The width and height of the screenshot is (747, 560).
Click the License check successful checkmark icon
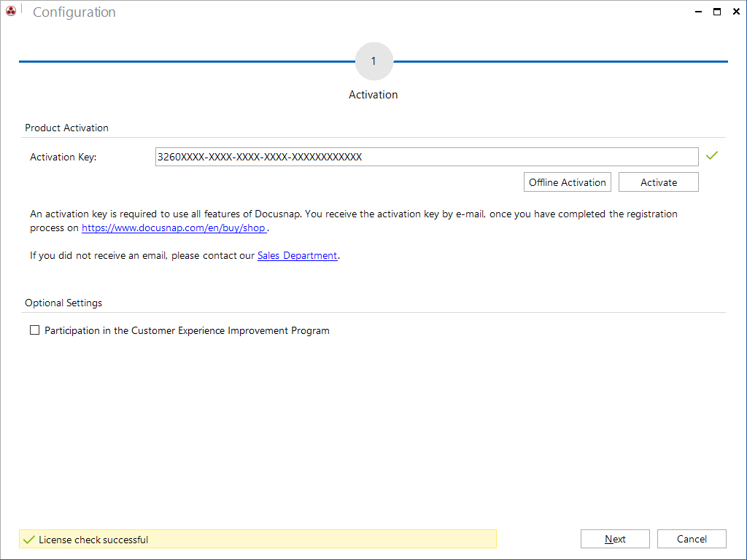pyautogui.click(x=29, y=540)
